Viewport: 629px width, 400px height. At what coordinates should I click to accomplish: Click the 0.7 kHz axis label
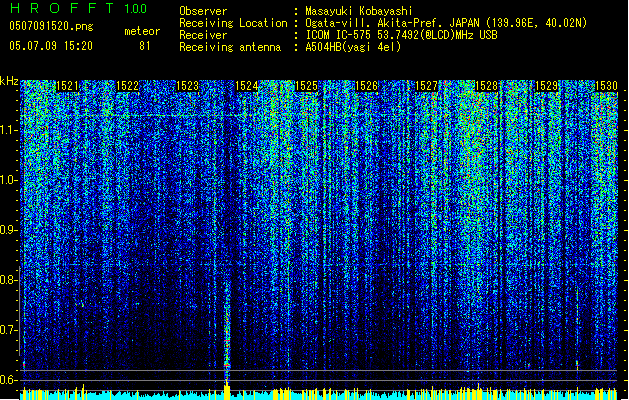8,330
